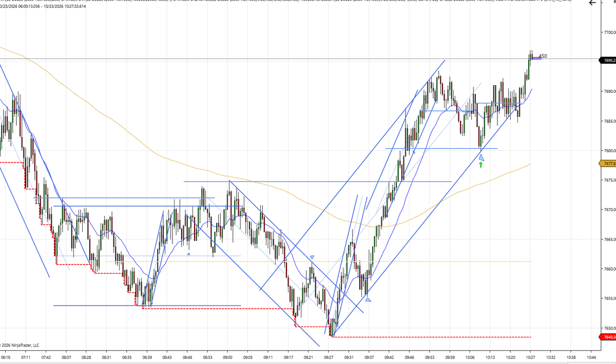Click the 10:27 time axis label
This screenshot has height=364, width=616.
[530, 357]
